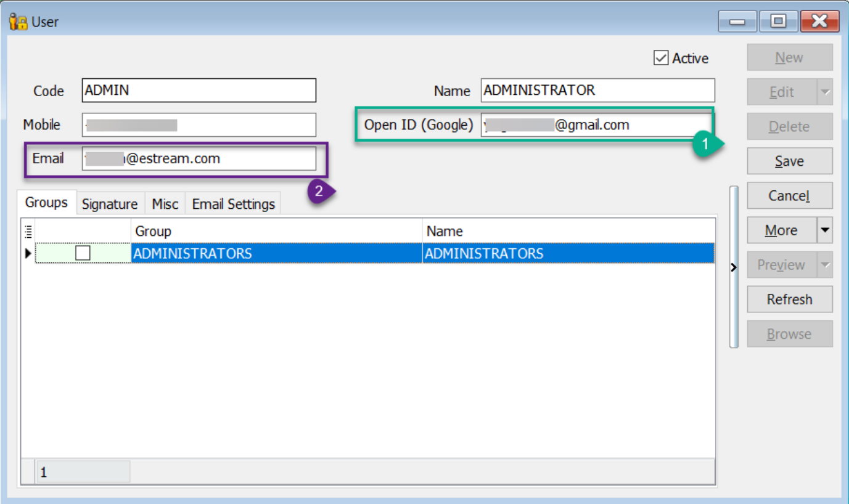The image size is (849, 504).
Task: Switch to the Signature tab
Action: (x=110, y=204)
